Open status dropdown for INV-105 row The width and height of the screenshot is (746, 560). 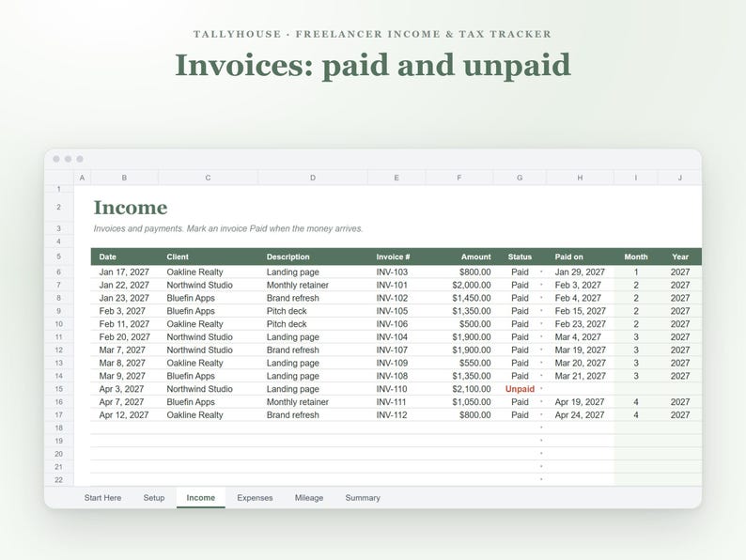[x=541, y=311]
